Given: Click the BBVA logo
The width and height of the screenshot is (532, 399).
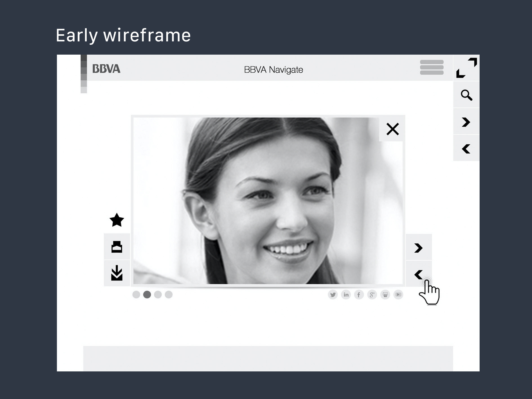Looking at the screenshot, I should click(x=106, y=69).
